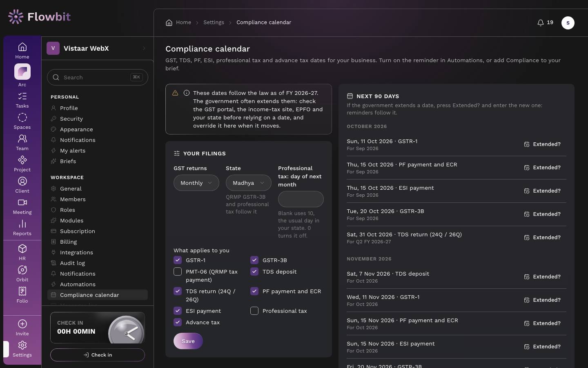
Task: Click the Flowbit logo
Action: 40,17
